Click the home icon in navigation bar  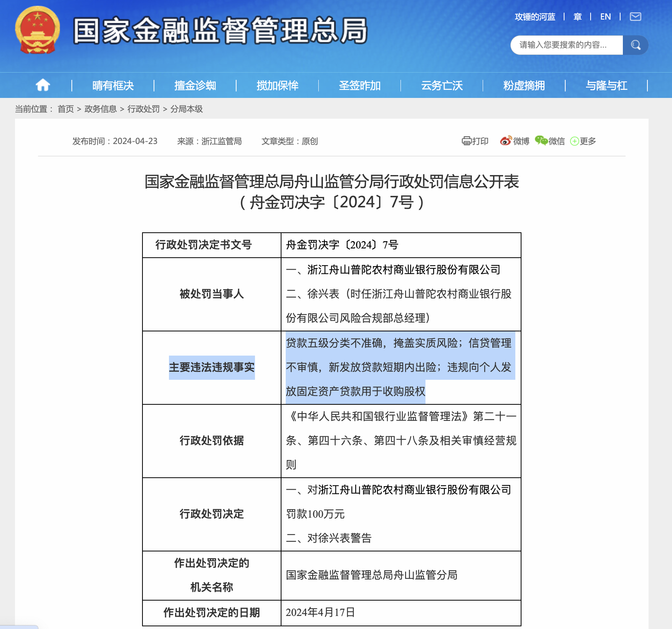coord(43,85)
